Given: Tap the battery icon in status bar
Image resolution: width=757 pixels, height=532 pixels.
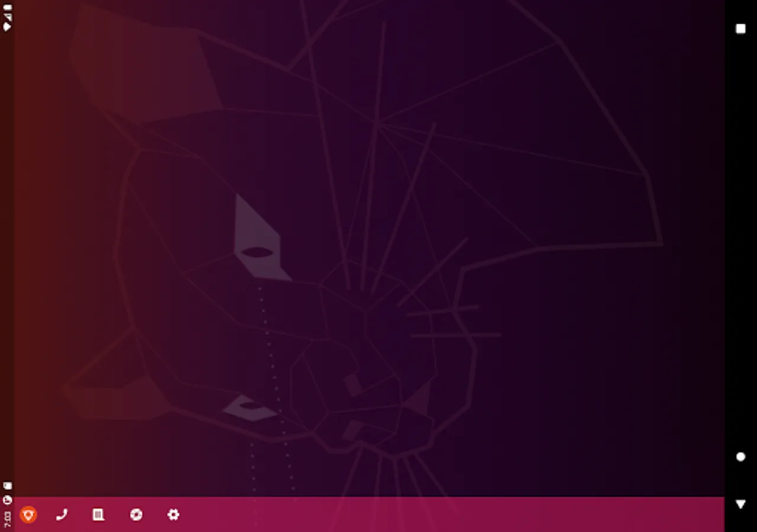Looking at the screenshot, I should pyautogui.click(x=8, y=8).
